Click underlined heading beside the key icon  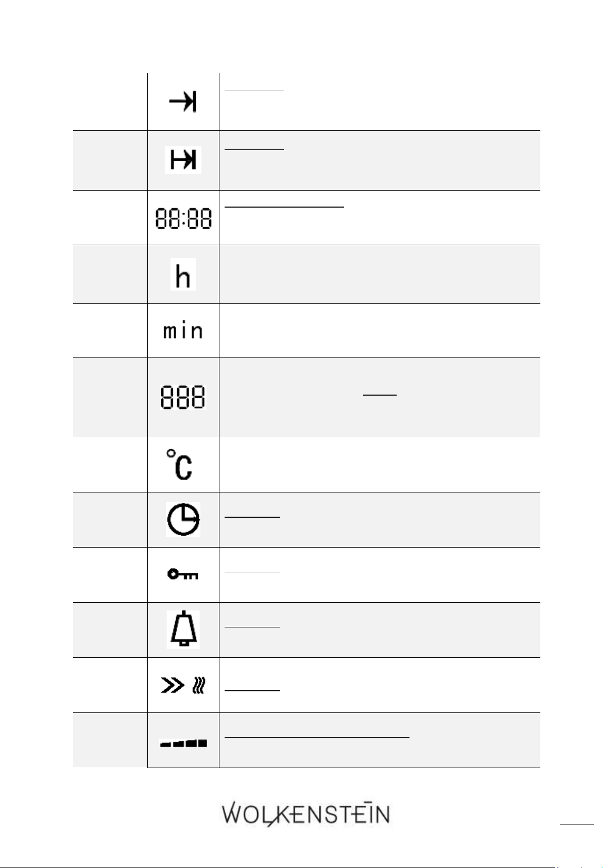coord(252,572)
